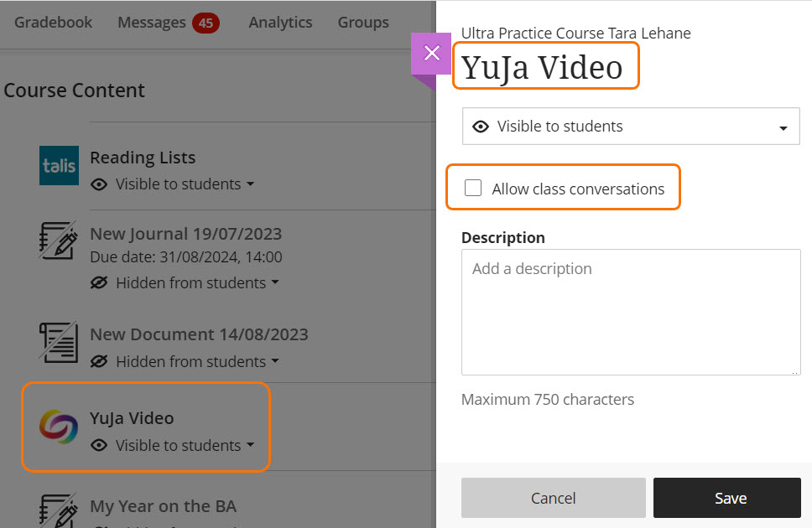Viewport: 812px width, 528px height.
Task: Switch to the Analytics tab
Action: [x=280, y=23]
